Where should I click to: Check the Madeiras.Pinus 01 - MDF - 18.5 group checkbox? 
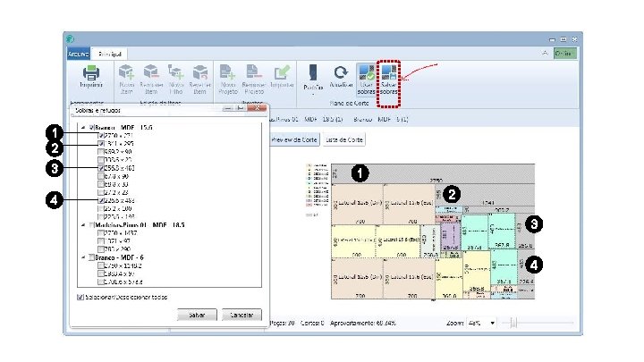(x=91, y=225)
